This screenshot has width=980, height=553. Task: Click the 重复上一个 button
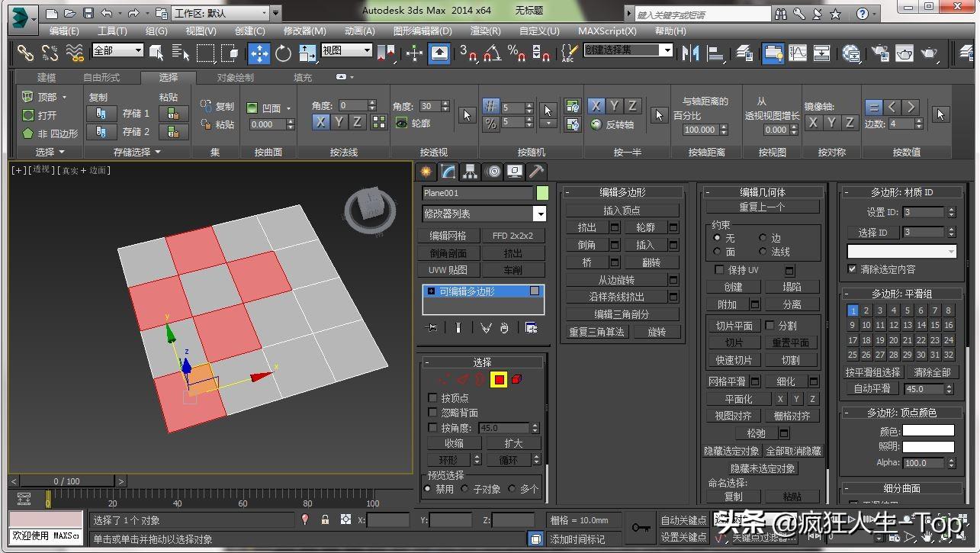pyautogui.click(x=762, y=207)
